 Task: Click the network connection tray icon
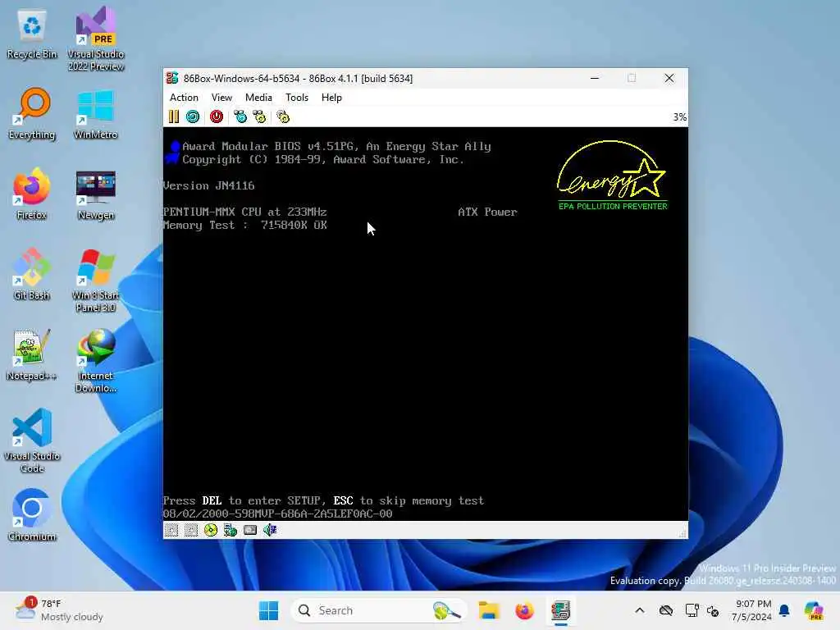pyautogui.click(x=692, y=610)
